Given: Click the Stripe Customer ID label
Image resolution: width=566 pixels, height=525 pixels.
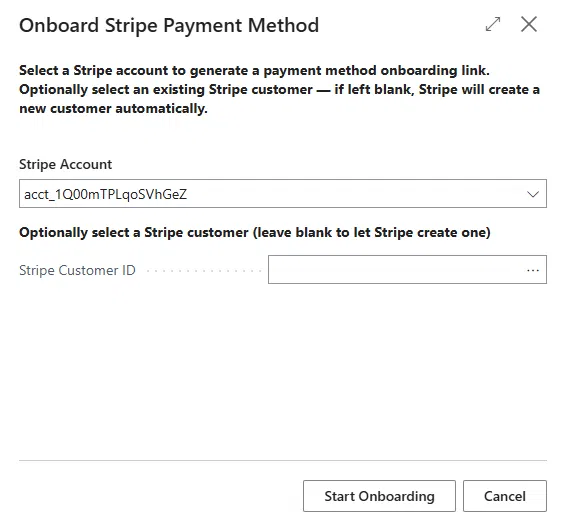Looking at the screenshot, I should 77,270.
